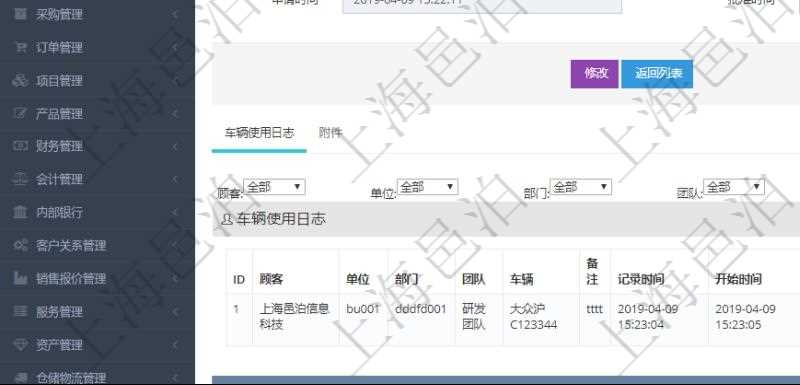
Task: Expand 资产管理 with its chevron
Action: click(x=174, y=345)
